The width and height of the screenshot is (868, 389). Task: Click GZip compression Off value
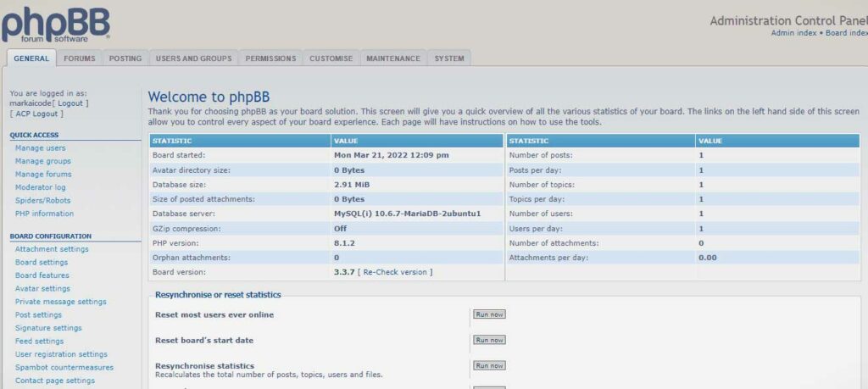pyautogui.click(x=341, y=229)
